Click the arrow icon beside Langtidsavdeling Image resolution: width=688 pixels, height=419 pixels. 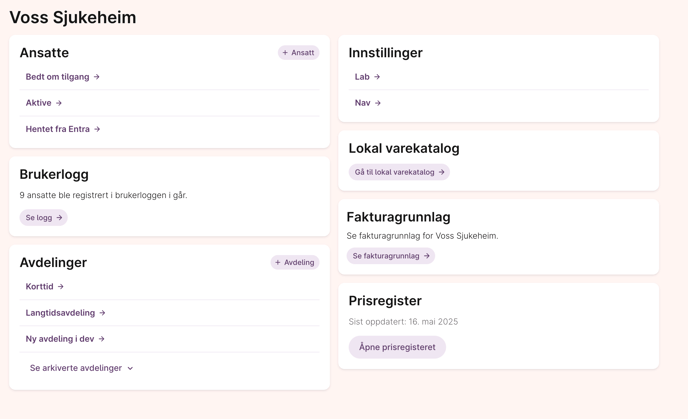tap(103, 313)
